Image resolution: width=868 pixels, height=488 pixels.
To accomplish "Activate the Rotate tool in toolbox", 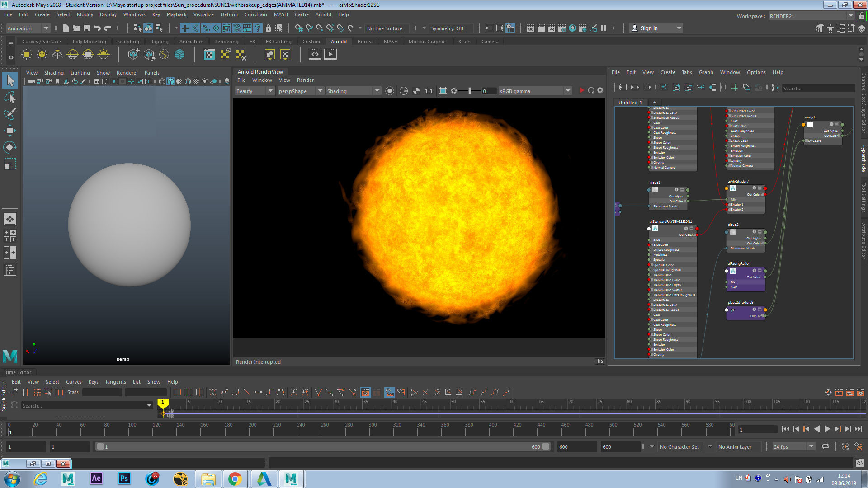I will pyautogui.click(x=10, y=147).
